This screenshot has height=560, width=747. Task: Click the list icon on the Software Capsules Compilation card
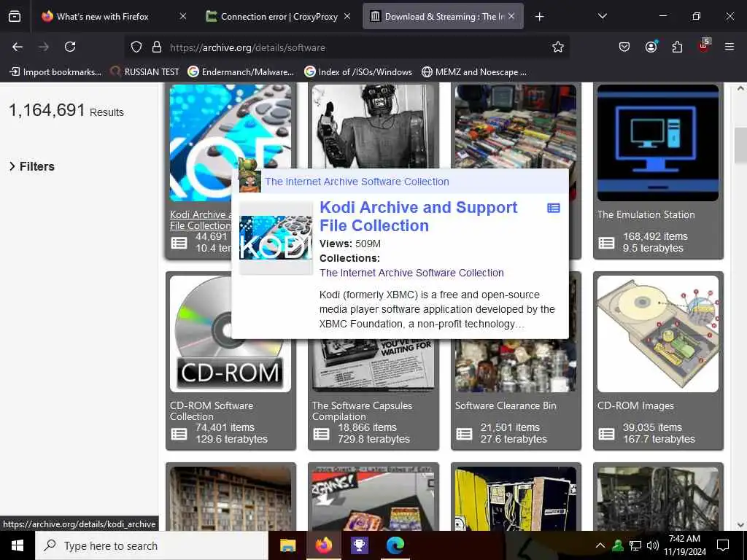click(x=321, y=434)
